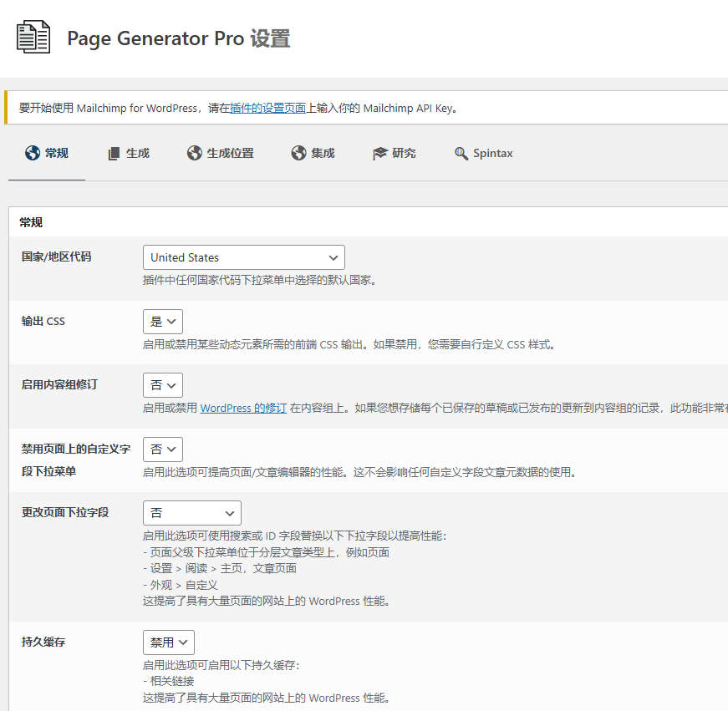728x711 pixels.
Task: Follow the WordPress 的修订 link
Action: [243, 408]
